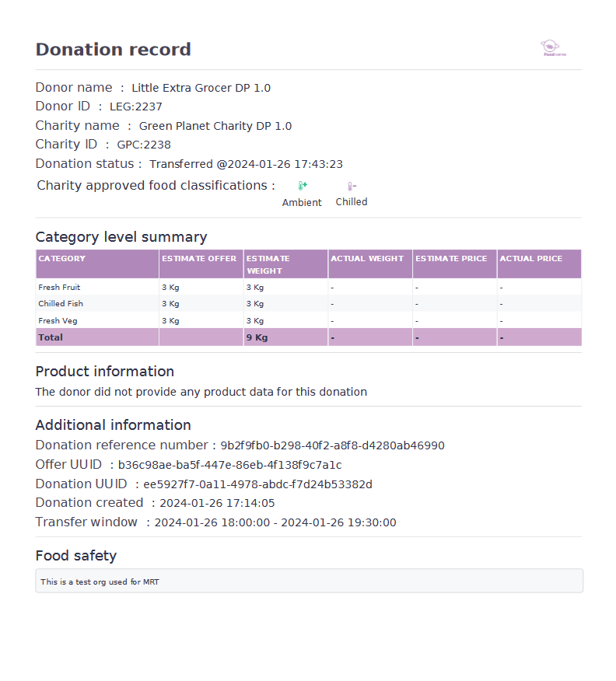
Task: Click the Ambient classification label
Action: pyautogui.click(x=302, y=202)
